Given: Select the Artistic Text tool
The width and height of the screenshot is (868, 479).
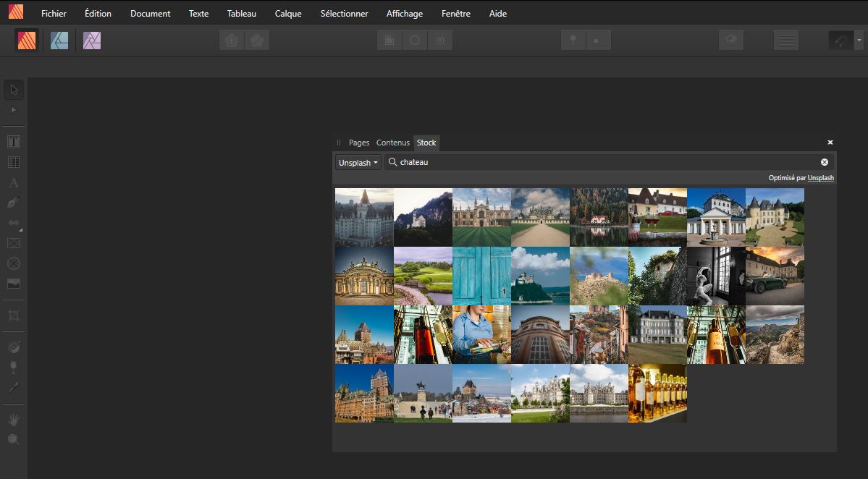Looking at the screenshot, I should pos(14,182).
